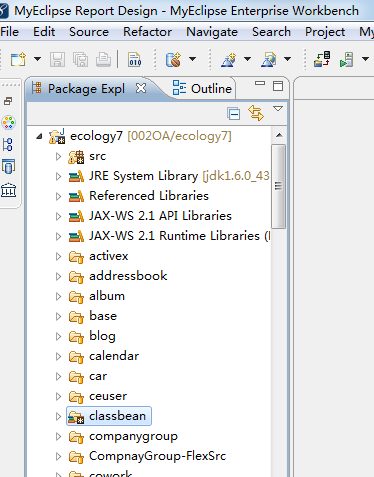This screenshot has width=374, height=477.
Task: Expand the classbean folder
Action: pos(58,416)
